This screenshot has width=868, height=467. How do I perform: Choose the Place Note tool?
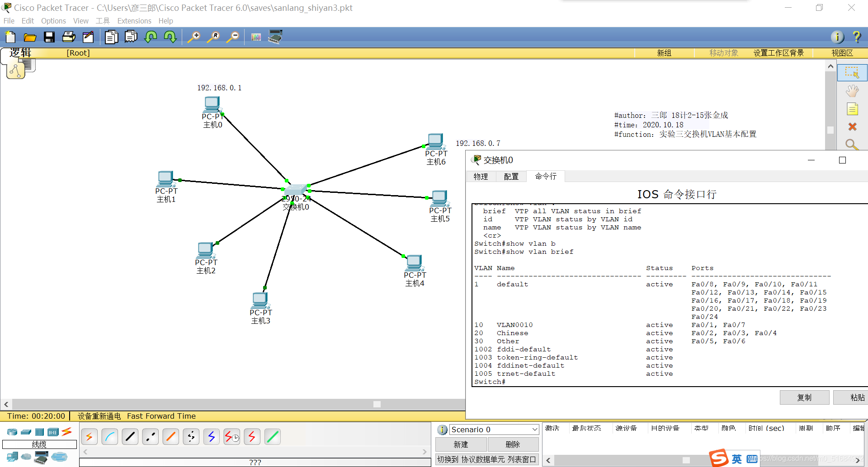(x=852, y=109)
